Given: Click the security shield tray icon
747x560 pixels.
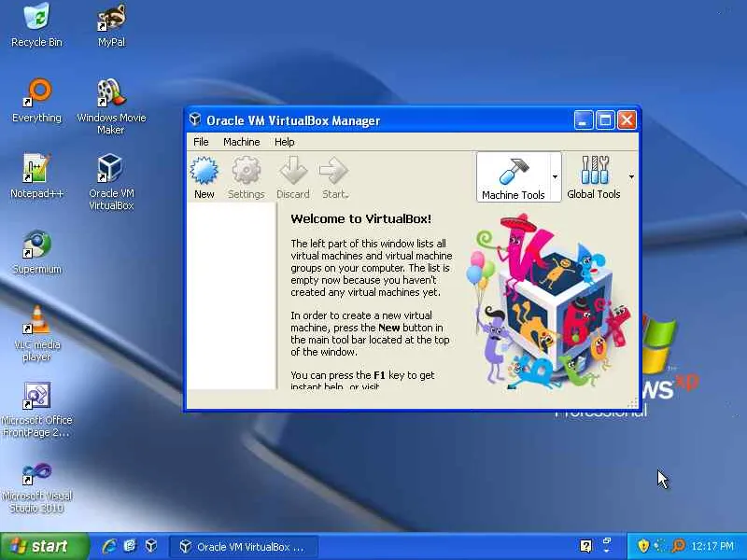Looking at the screenshot, I should pos(643,546).
